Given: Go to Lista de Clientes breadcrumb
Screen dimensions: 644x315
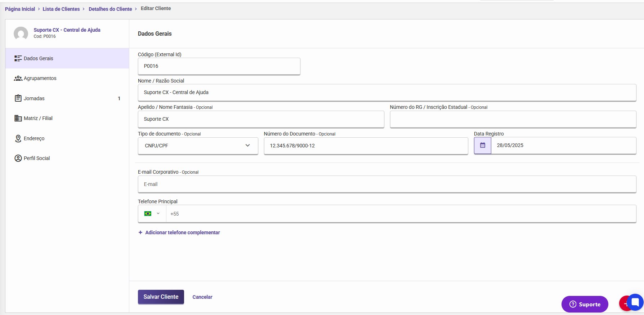Looking at the screenshot, I should pos(61,9).
